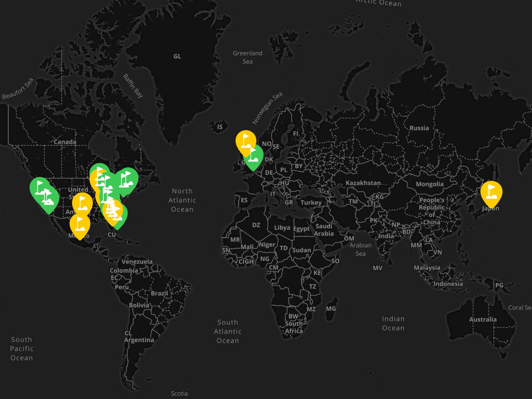Image resolution: width=532 pixels, height=399 pixels.
Task: Select the South Pacific Ocean label
Action: pyautogui.click(x=21, y=348)
